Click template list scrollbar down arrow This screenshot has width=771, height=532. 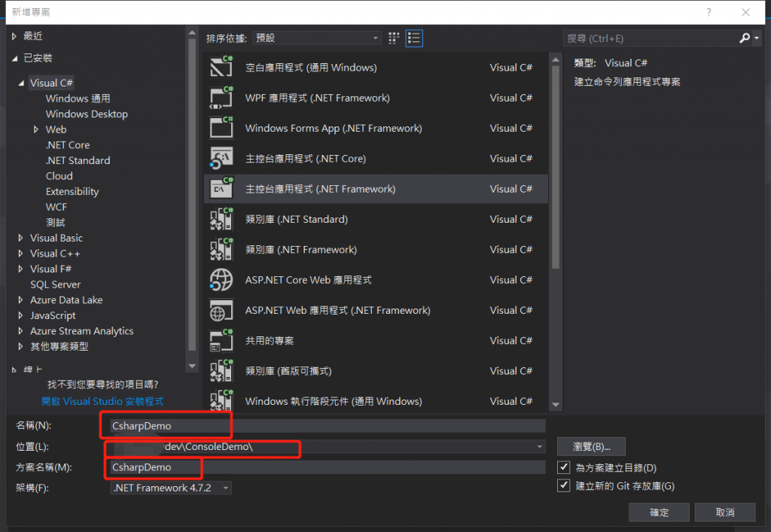[x=556, y=405]
